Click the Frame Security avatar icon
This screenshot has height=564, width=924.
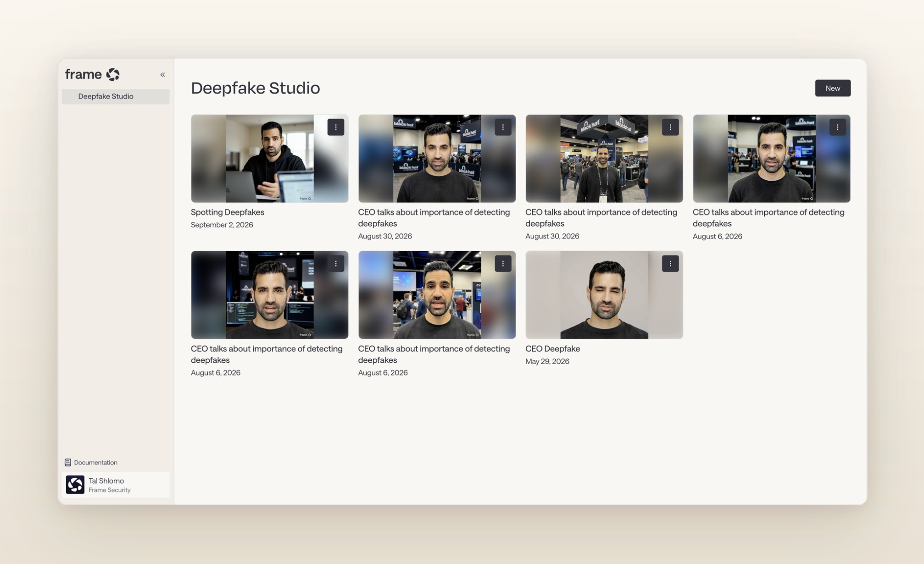pyautogui.click(x=75, y=485)
